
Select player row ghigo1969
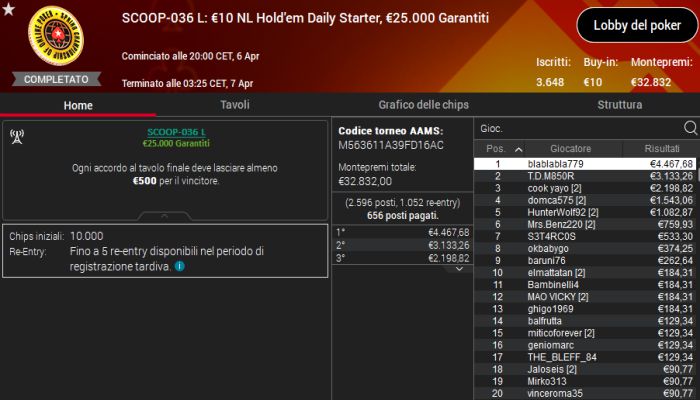coord(585,308)
